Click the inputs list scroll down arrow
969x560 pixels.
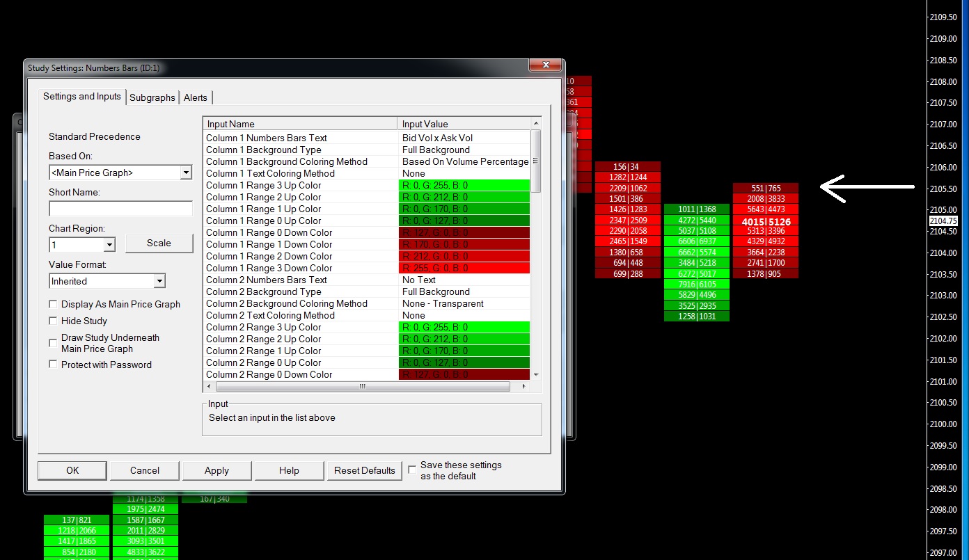pos(535,374)
